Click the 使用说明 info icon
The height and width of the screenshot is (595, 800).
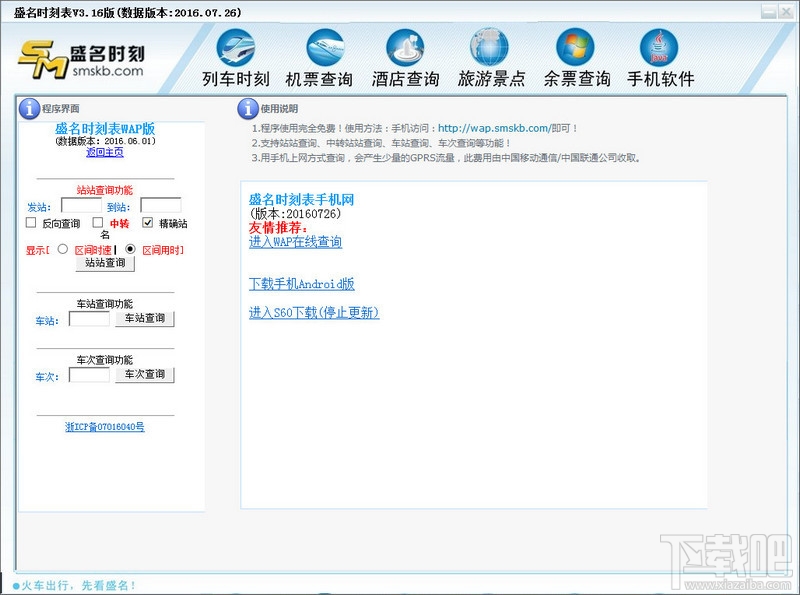(x=248, y=108)
